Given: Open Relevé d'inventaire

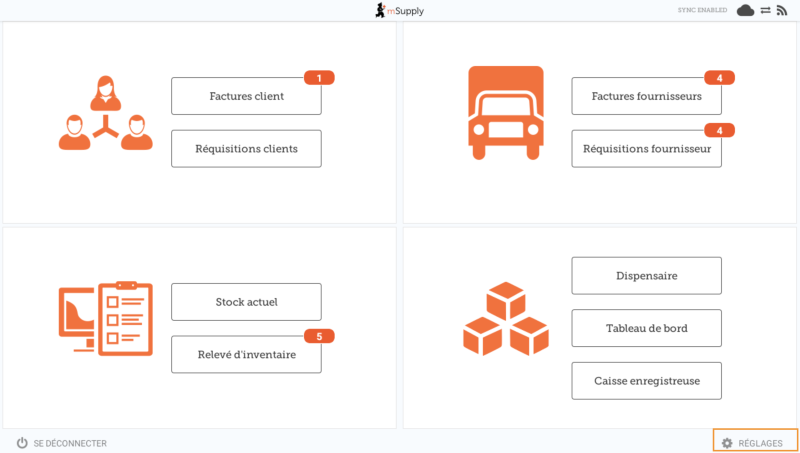Looking at the screenshot, I should [246, 354].
